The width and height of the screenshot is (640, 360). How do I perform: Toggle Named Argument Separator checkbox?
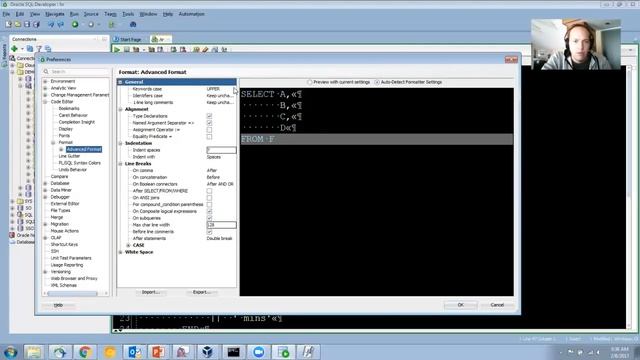point(209,123)
